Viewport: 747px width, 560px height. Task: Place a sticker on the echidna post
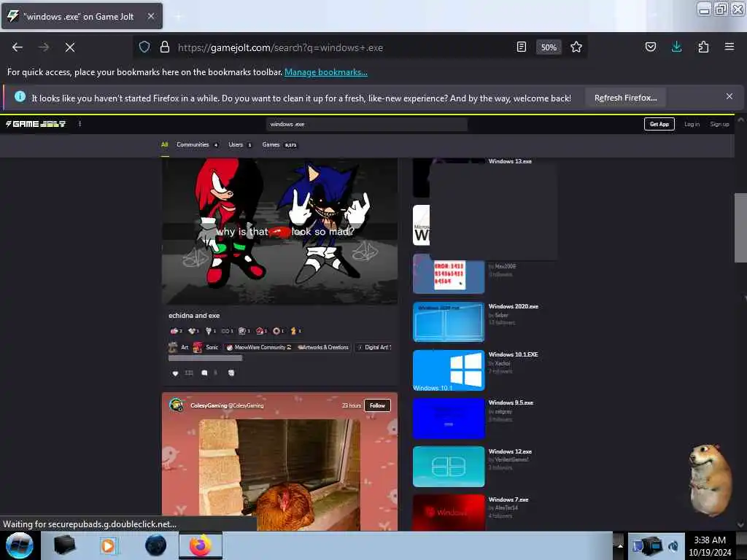(231, 373)
